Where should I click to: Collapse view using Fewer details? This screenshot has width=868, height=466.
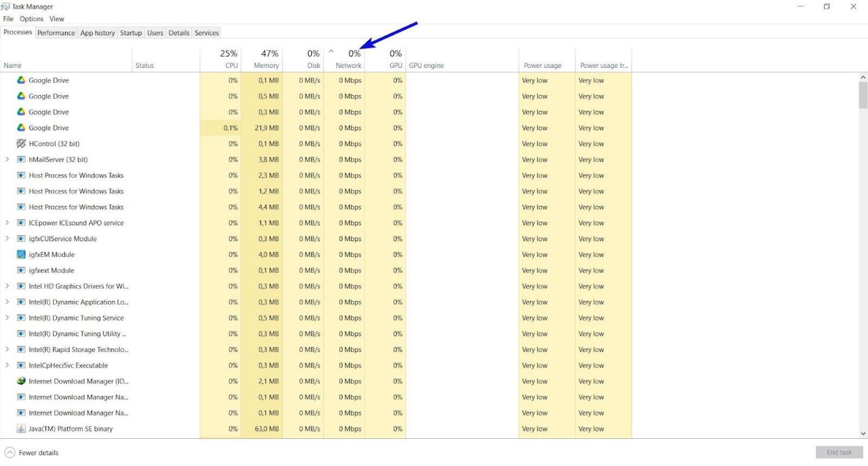click(32, 452)
